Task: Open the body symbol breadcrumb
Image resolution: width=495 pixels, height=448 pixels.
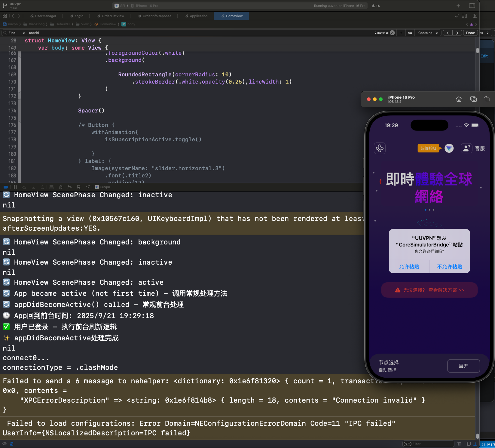Action: [x=129, y=24]
